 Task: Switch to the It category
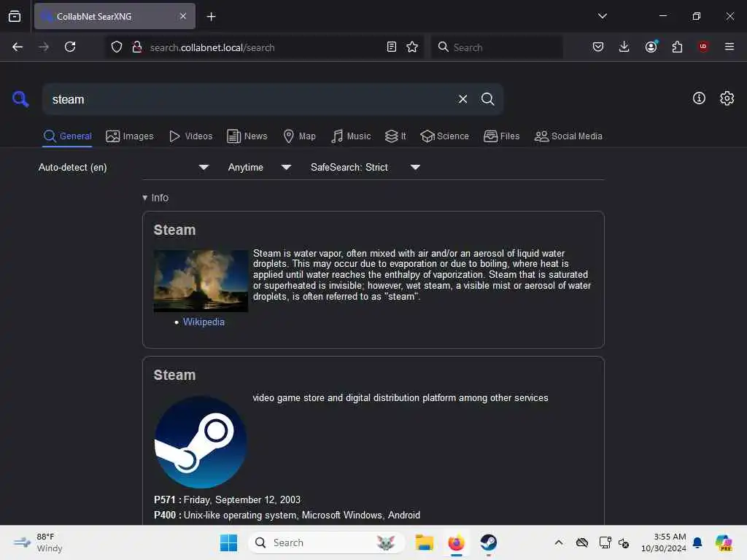click(395, 136)
